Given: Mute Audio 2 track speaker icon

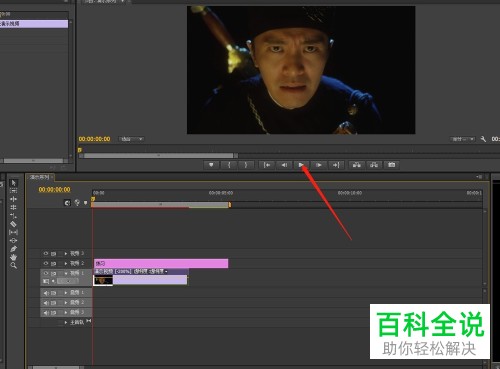Looking at the screenshot, I should [x=46, y=303].
